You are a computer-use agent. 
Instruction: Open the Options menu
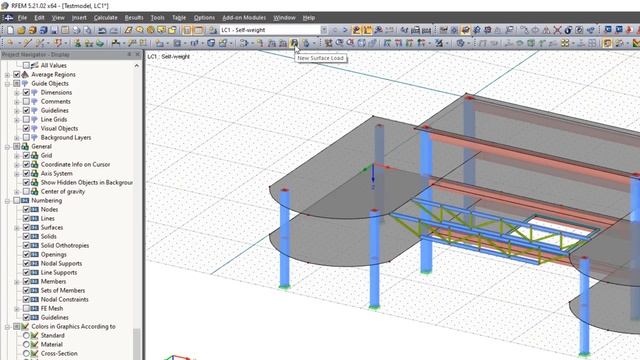[x=204, y=18]
